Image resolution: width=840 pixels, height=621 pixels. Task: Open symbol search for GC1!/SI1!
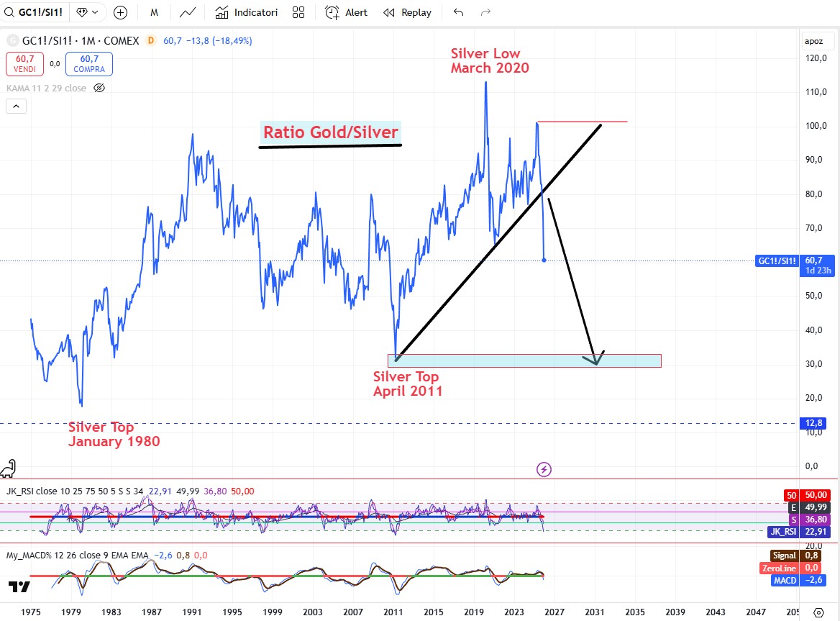pyautogui.click(x=34, y=12)
